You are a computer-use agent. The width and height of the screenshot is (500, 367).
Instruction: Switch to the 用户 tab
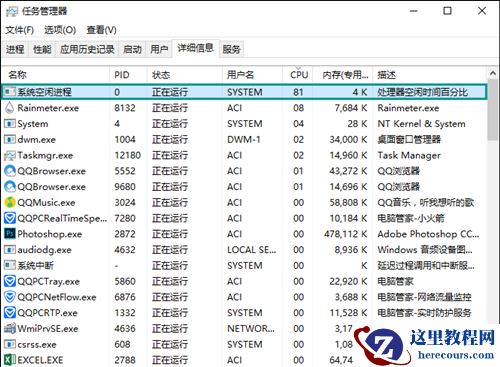point(159,49)
